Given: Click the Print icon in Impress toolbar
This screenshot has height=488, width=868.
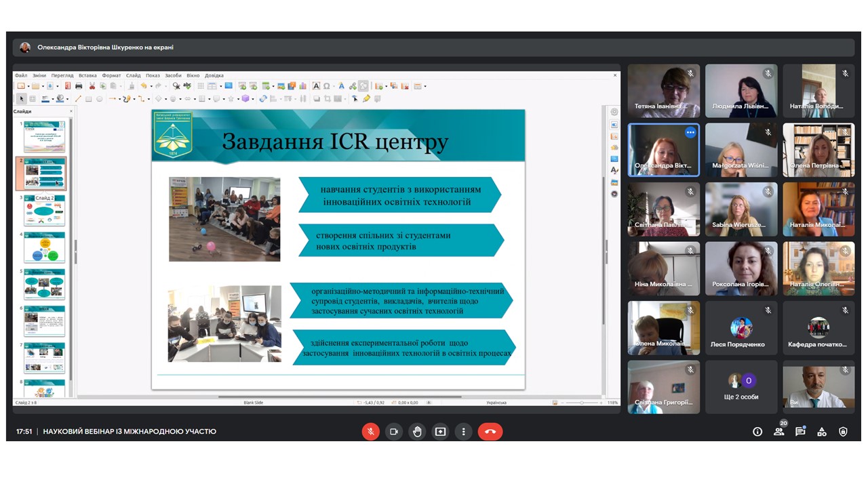Looking at the screenshot, I should click(x=79, y=86).
